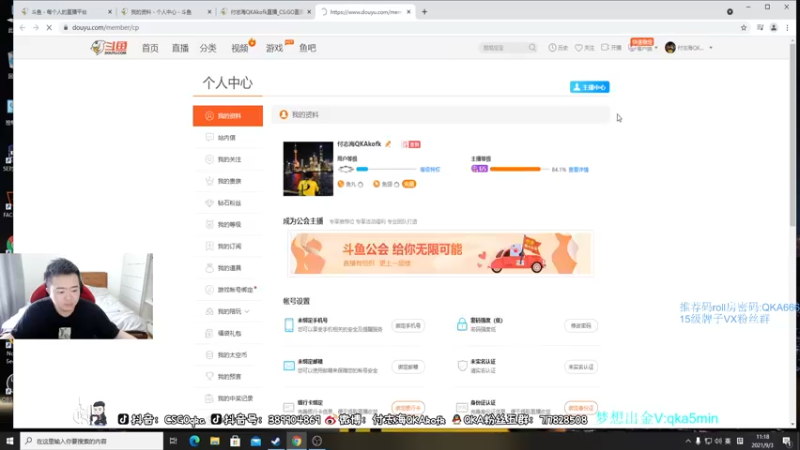Viewport: 800px width, 450px height.
Task: Open the gift pack item under 我的陪玩
Action: [x=228, y=333]
